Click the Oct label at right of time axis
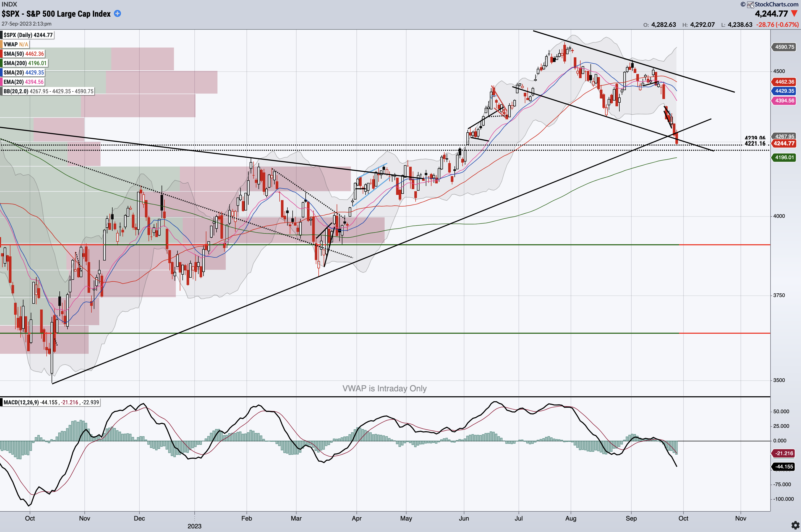 pos(683,518)
